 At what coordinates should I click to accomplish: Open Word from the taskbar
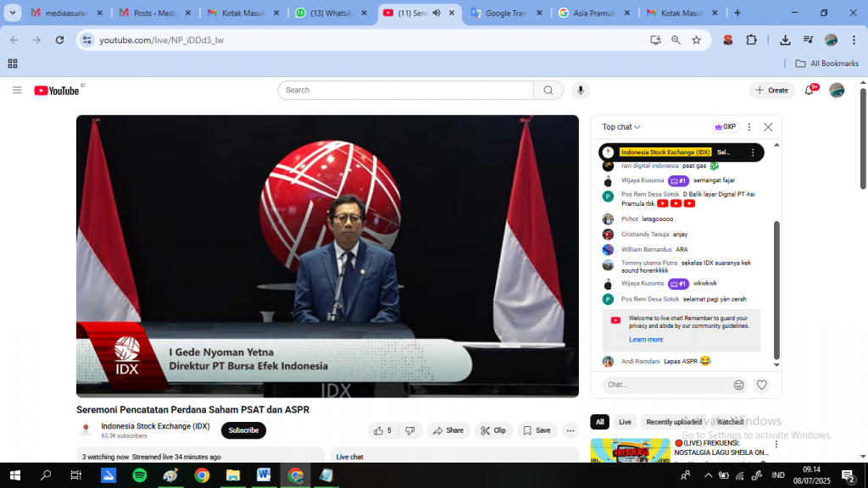264,475
